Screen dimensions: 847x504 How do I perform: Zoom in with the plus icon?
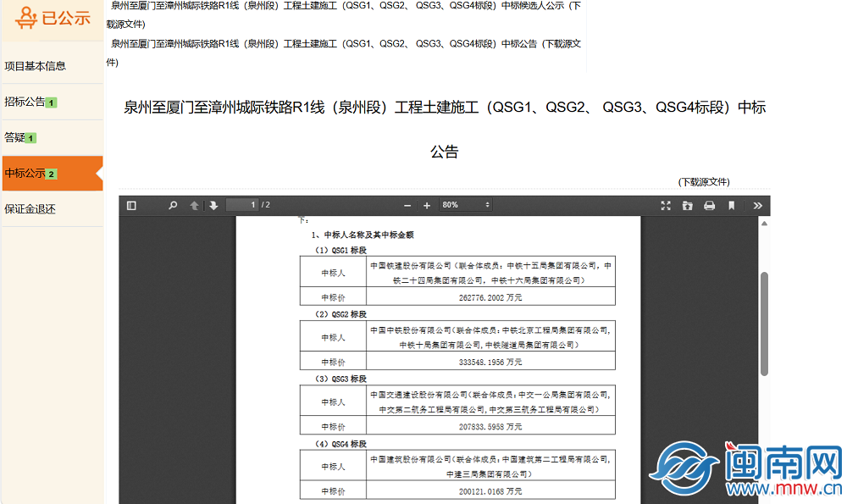coord(427,205)
